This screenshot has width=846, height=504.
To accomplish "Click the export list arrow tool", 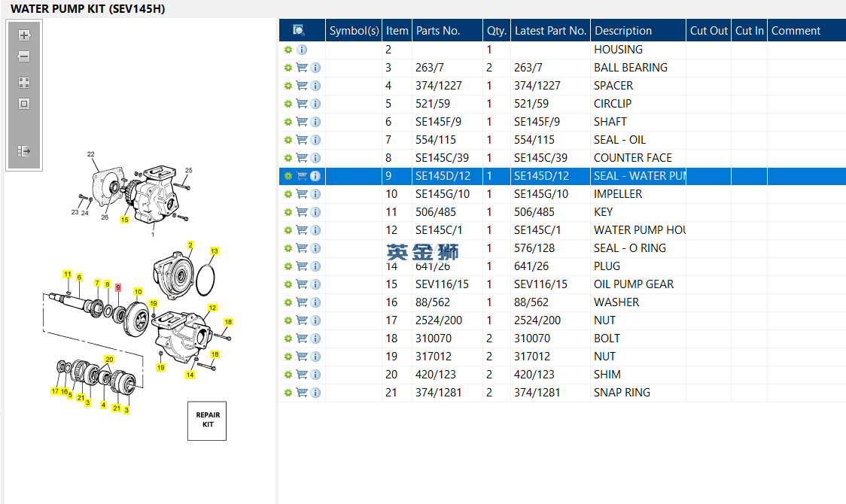I will tap(24, 151).
